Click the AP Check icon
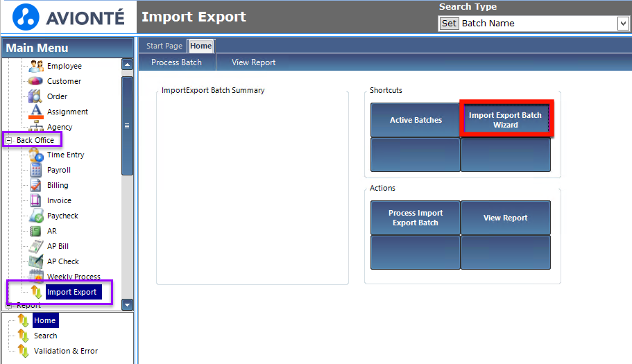Screen dimensions: 632x364 (x=36, y=261)
